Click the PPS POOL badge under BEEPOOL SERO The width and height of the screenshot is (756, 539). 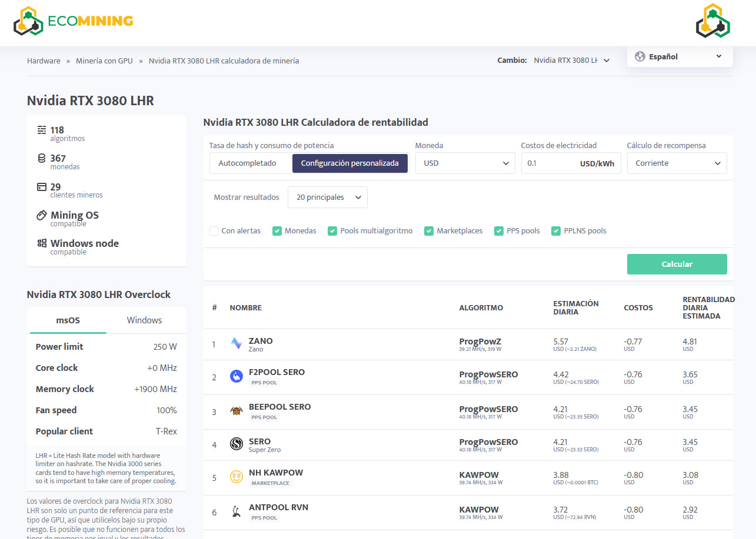264,417
